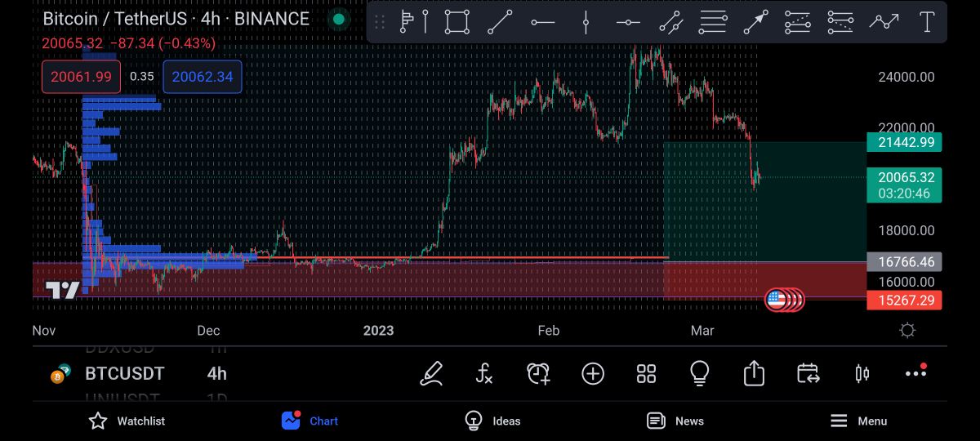Pick the parallel channel drawing tool

[712, 22]
